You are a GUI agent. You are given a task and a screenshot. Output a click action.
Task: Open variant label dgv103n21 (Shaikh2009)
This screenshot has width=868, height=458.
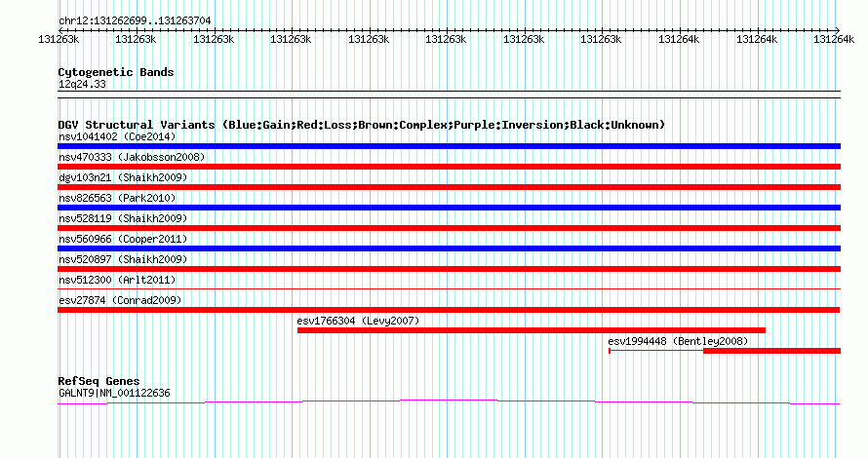(x=123, y=177)
